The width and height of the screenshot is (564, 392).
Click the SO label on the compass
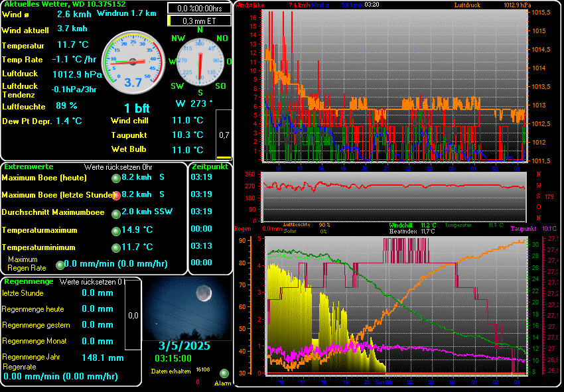tap(220, 86)
